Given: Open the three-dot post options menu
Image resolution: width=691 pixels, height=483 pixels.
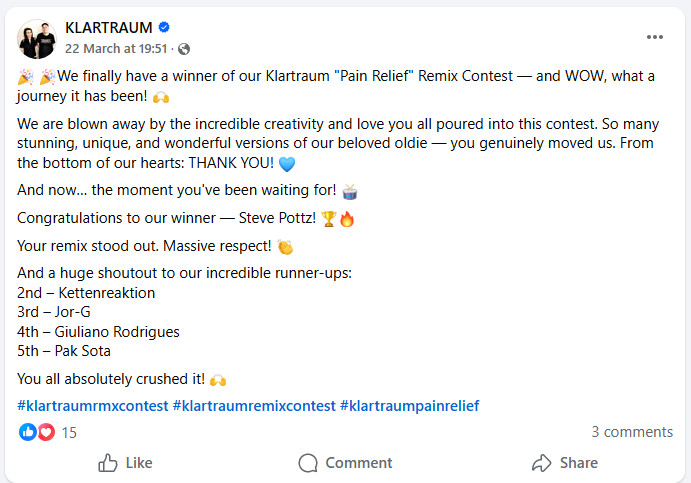Looking at the screenshot, I should pyautogui.click(x=655, y=37).
